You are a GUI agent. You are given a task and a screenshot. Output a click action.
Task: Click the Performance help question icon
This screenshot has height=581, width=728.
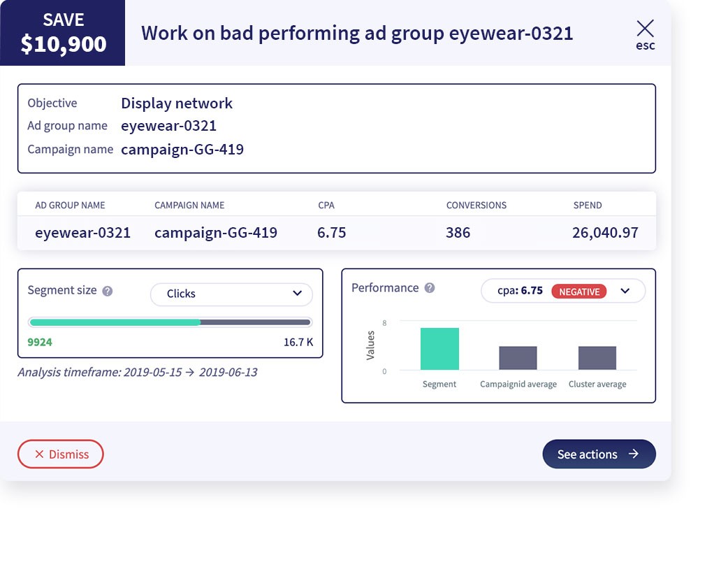(x=430, y=288)
